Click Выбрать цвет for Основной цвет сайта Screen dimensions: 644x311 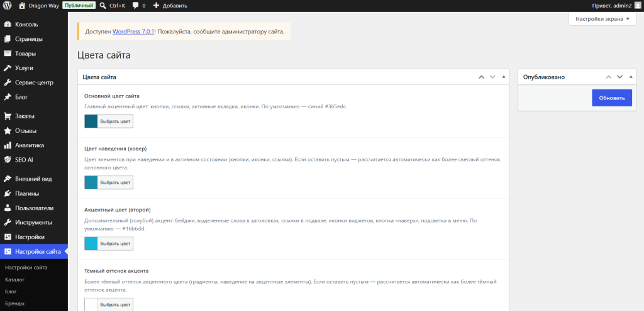116,122
